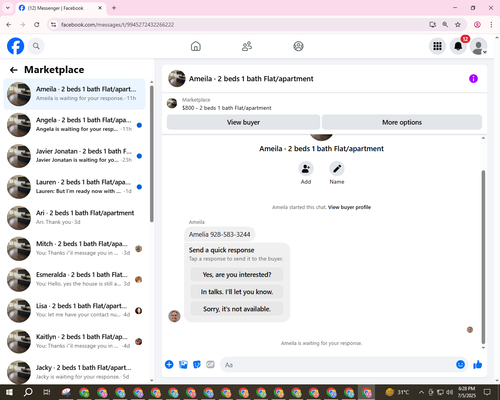Reload the page with refresh icon

37,25
